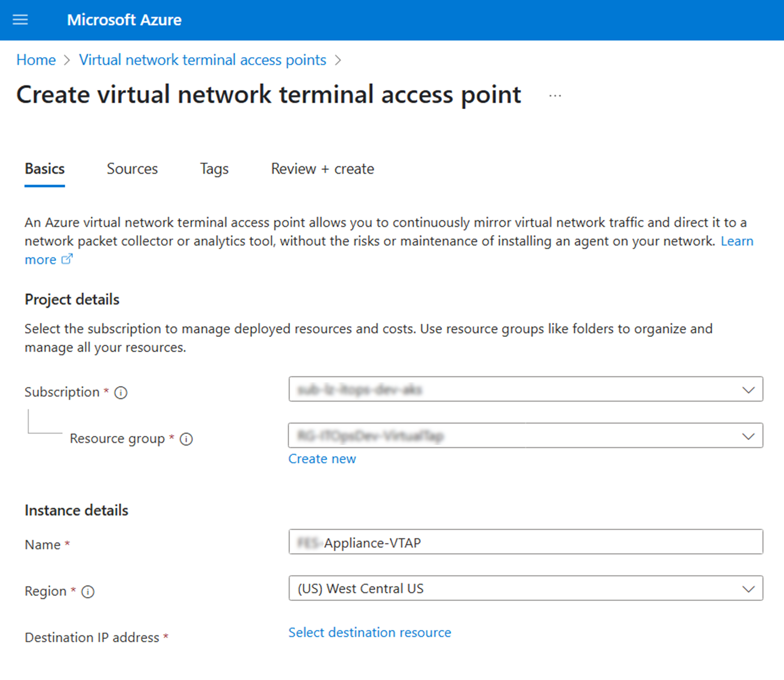This screenshot has height=680, width=784.
Task: Expand the Region dropdown
Action: 526,588
